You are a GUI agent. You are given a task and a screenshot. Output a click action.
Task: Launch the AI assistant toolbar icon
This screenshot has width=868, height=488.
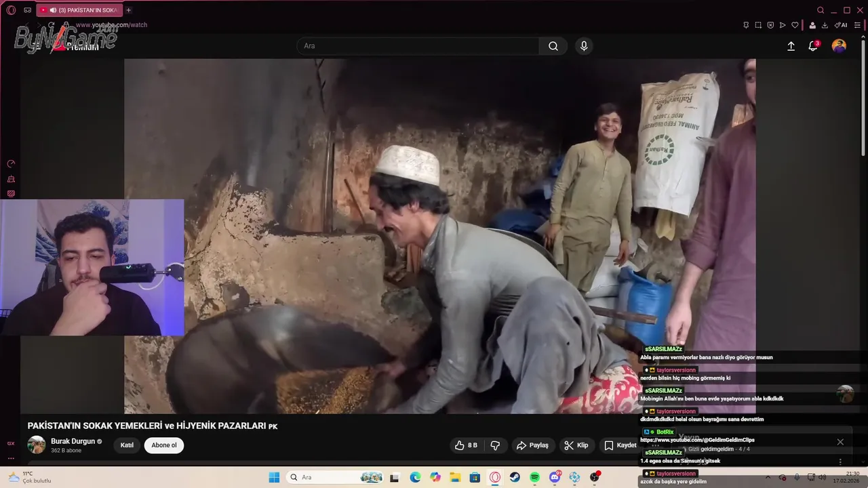tap(841, 25)
